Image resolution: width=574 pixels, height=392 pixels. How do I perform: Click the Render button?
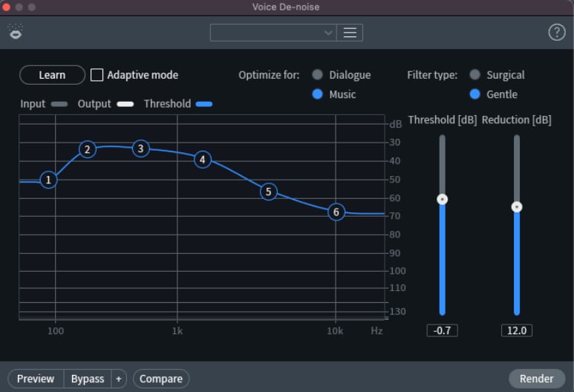536,379
